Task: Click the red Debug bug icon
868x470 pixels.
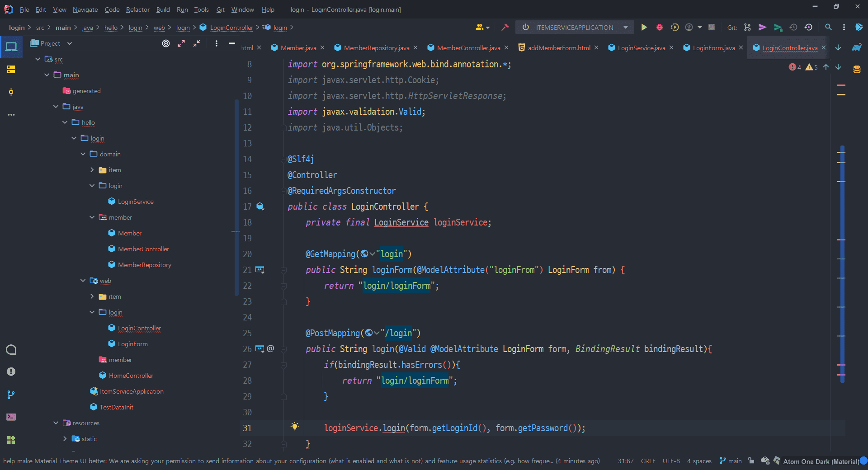Action: coord(659,28)
